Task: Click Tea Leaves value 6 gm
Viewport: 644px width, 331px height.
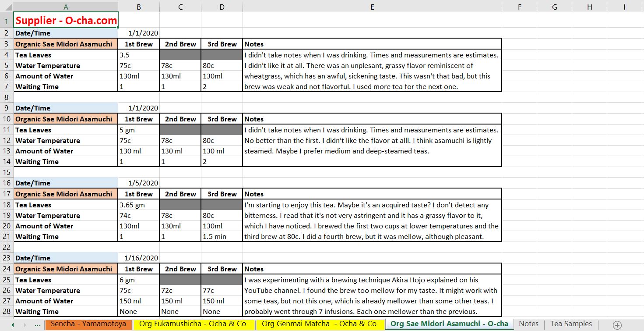Action: [139, 280]
